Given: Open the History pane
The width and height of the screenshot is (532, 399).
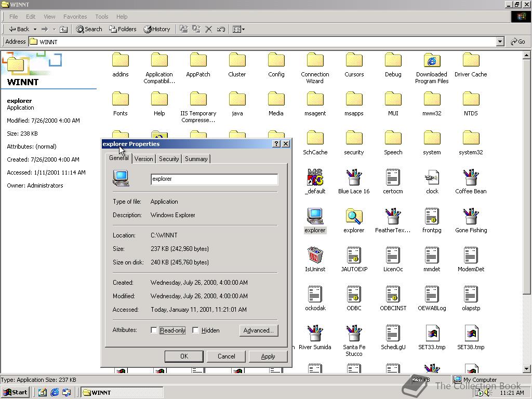Looking at the screenshot, I should tap(157, 29).
